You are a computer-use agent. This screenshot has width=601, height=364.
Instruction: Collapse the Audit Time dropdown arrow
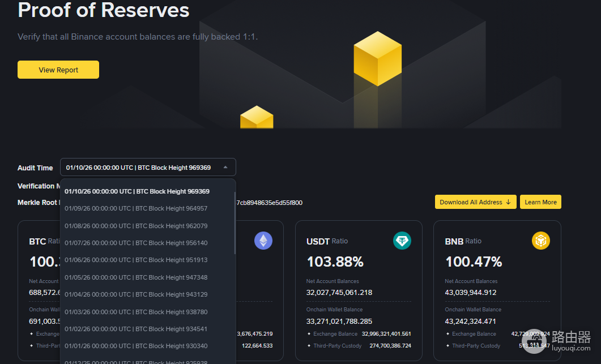tap(225, 168)
